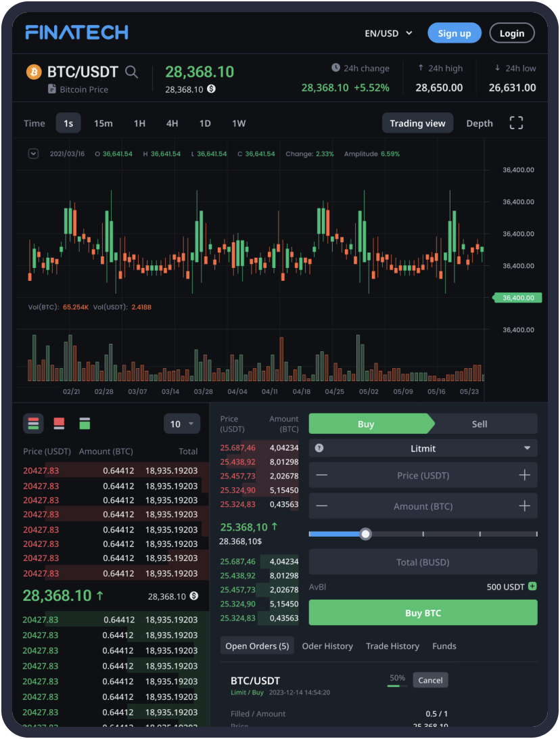Click the Total (BUSD) input field
Screen dimensions: 560x739
coord(423,562)
